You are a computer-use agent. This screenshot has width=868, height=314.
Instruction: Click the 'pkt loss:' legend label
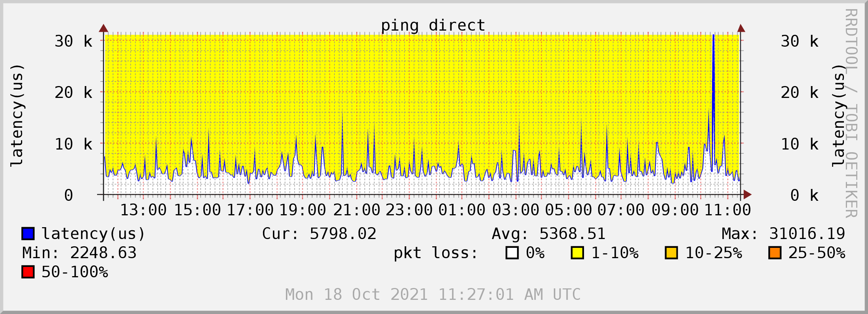coord(436,253)
